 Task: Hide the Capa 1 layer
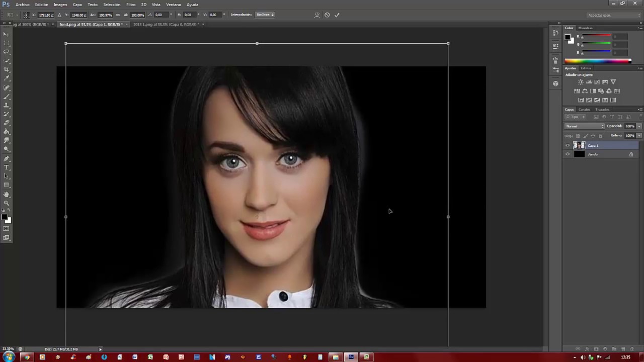pos(568,146)
